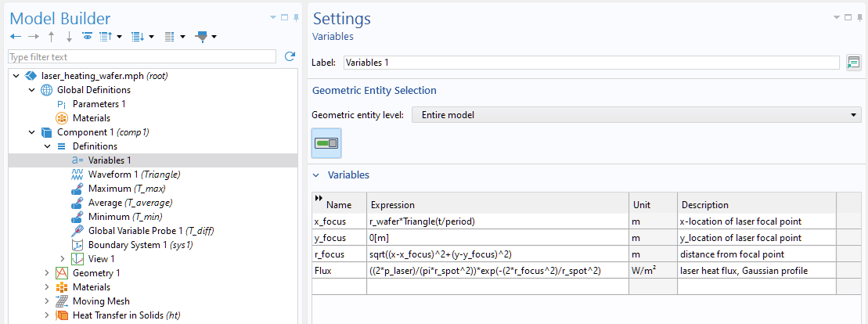The width and height of the screenshot is (868, 324).
Task: Open the Expand Sections dropdown arrow
Action: pos(150,37)
